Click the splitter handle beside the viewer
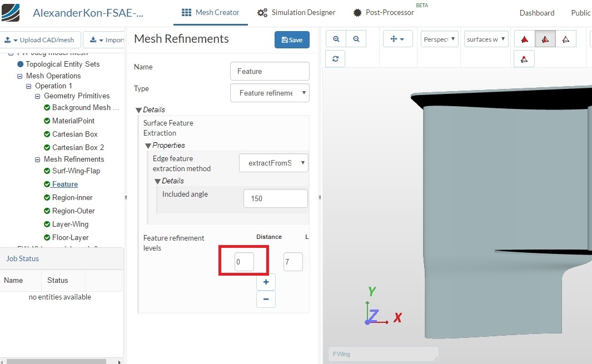 coord(320,197)
